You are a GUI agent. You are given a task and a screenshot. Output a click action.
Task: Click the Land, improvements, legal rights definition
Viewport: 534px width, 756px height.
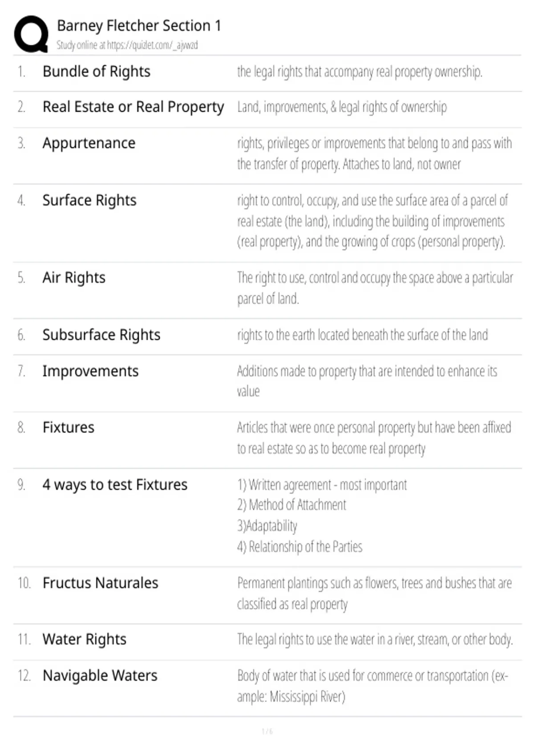[342, 107]
